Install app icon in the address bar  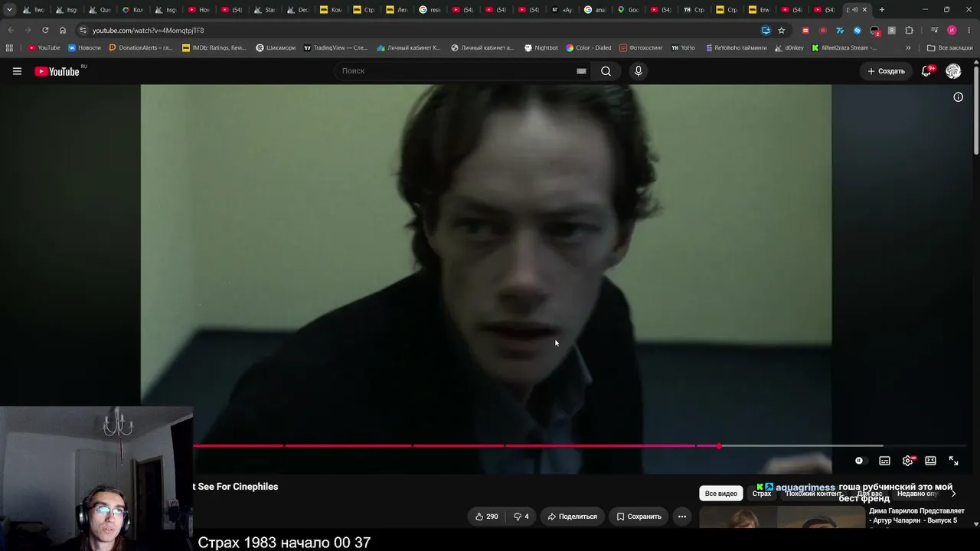[766, 31]
